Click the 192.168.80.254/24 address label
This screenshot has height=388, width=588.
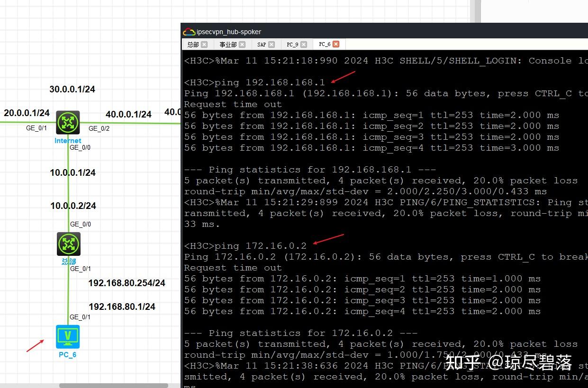click(127, 283)
